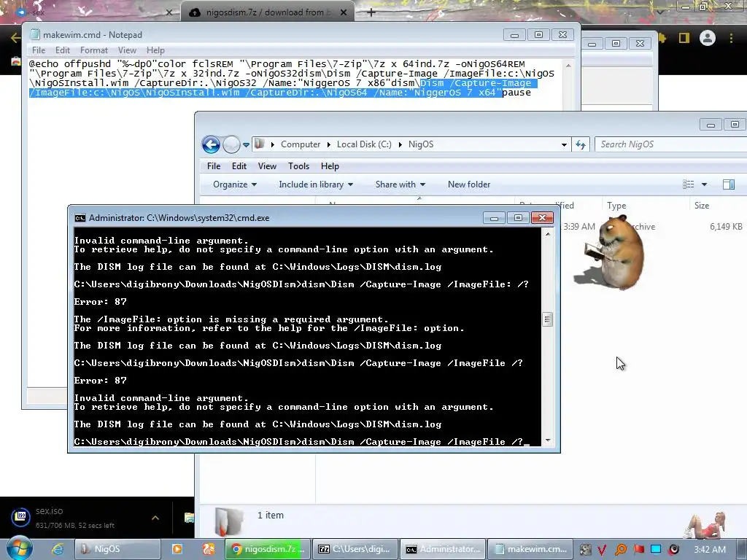Viewport: 747px width, 560px height.
Task: Click the orange magnifier tray icon
Action: point(620,549)
